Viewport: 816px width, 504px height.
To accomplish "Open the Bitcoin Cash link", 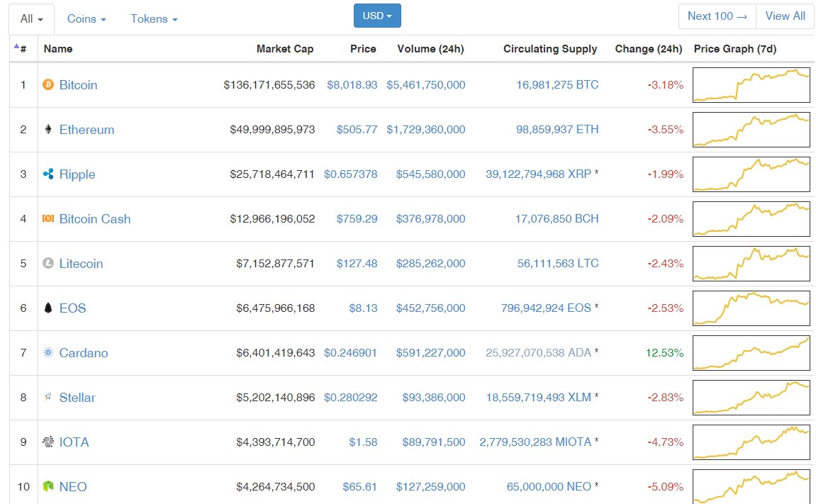I will click(x=95, y=219).
